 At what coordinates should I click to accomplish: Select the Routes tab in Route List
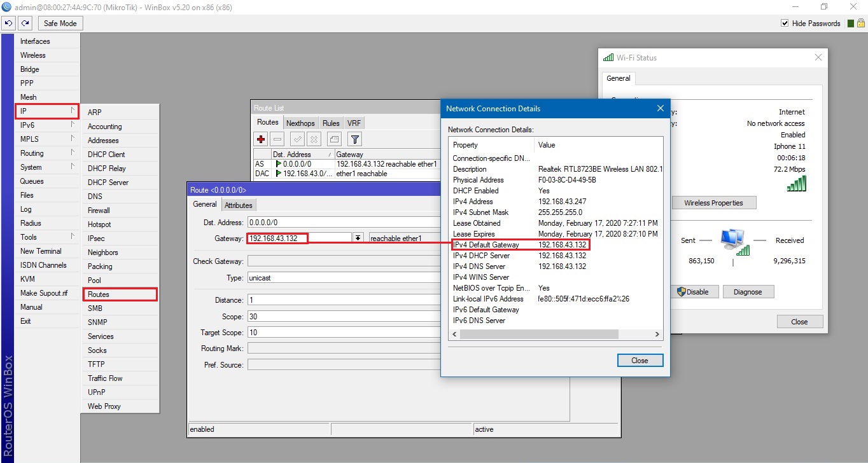coord(268,122)
